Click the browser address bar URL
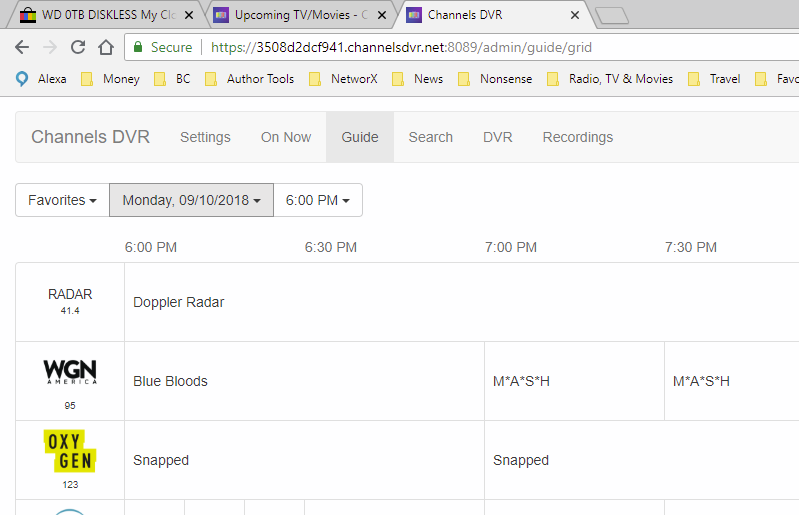Screen dimensions: 799x515 coord(400,47)
